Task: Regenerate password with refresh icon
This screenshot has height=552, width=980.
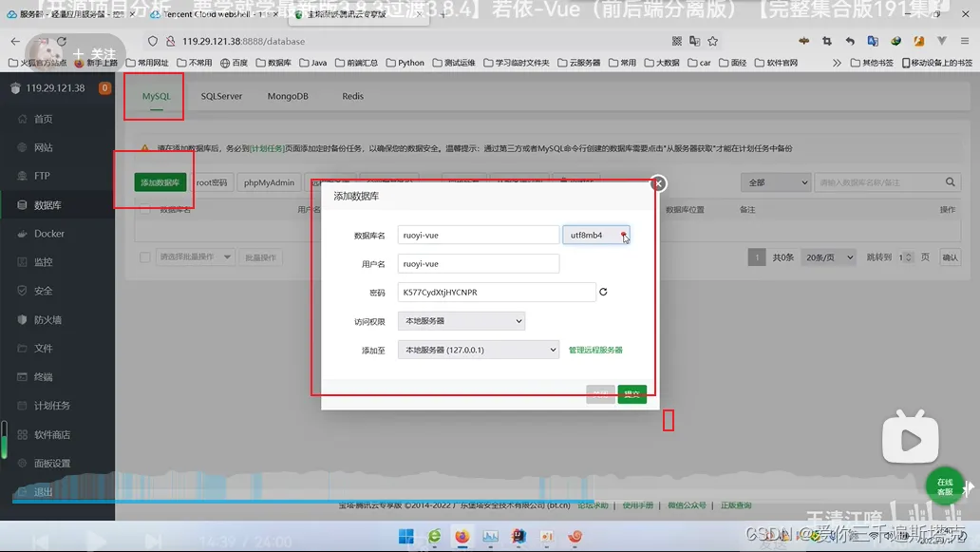Action: point(603,292)
